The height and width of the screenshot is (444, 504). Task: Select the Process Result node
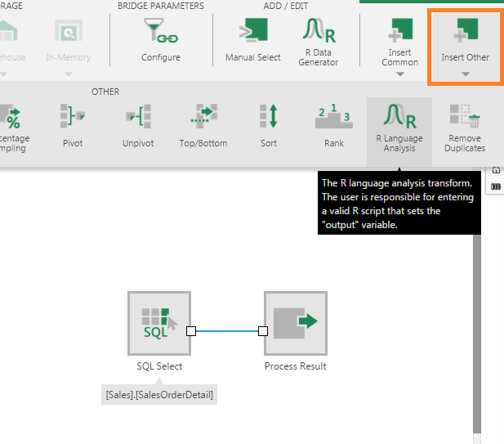295,323
